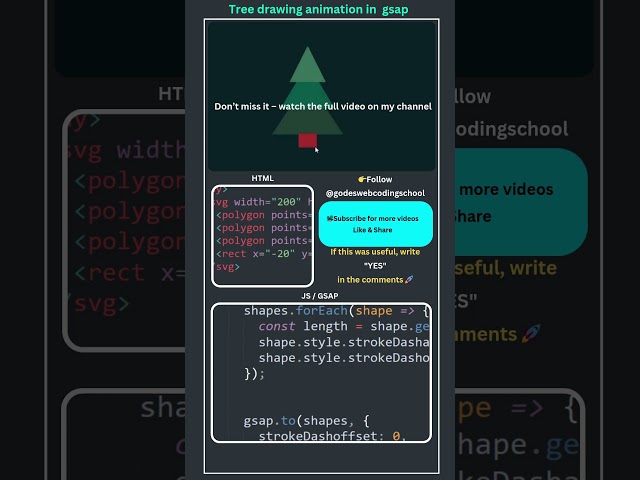Click the '"YES"' text
The width and height of the screenshot is (640, 480).
[375, 266]
